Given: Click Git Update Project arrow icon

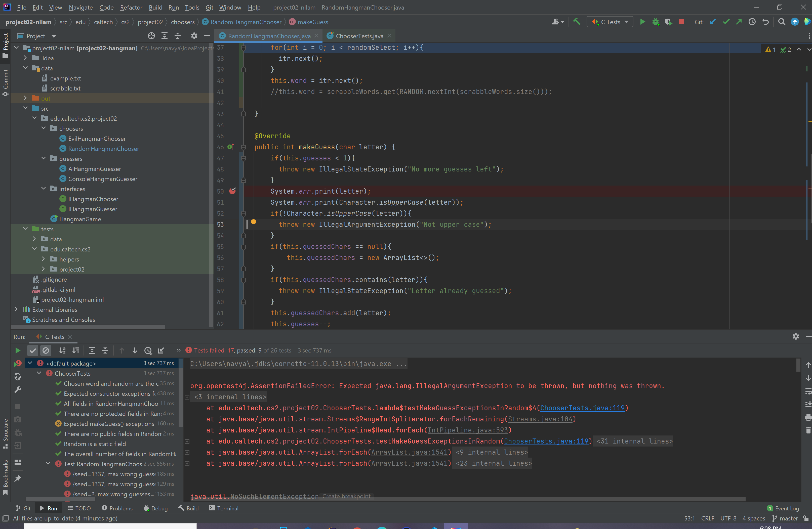Looking at the screenshot, I should (x=713, y=22).
